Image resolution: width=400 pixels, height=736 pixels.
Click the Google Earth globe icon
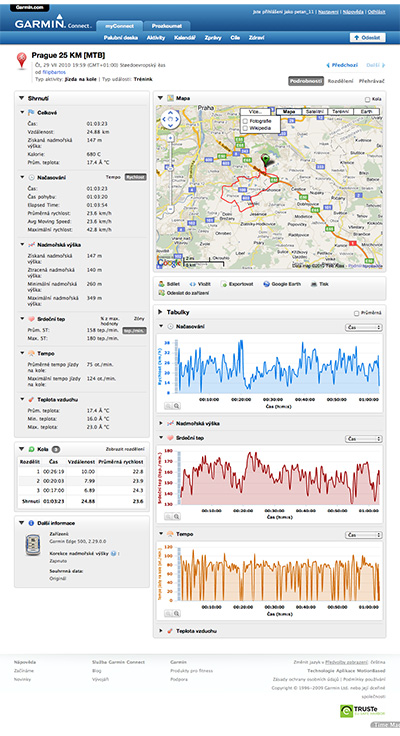click(x=266, y=284)
